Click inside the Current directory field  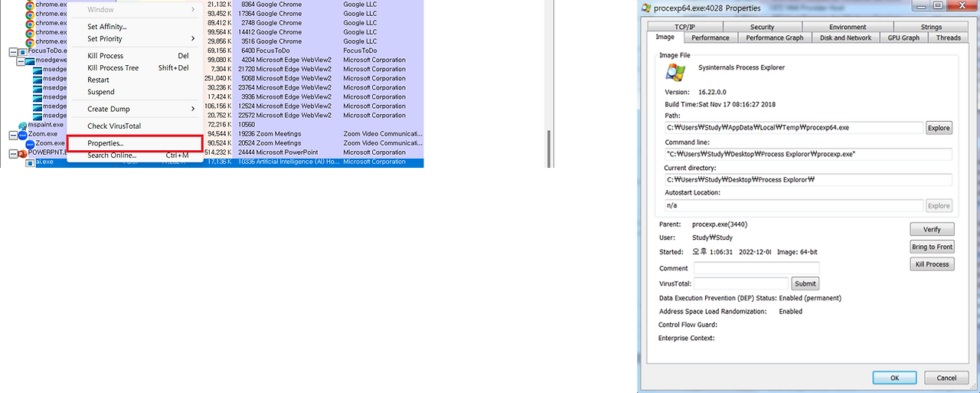coord(808,180)
